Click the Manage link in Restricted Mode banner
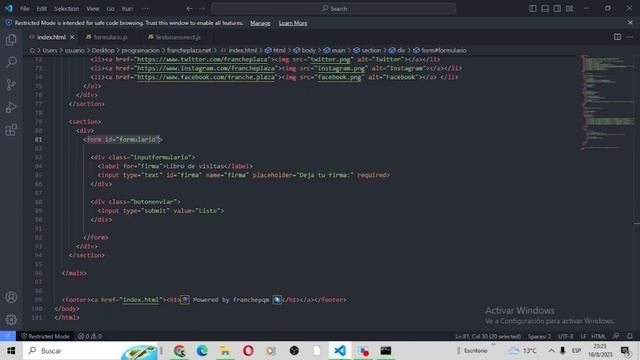The width and height of the screenshot is (640, 360). [260, 23]
